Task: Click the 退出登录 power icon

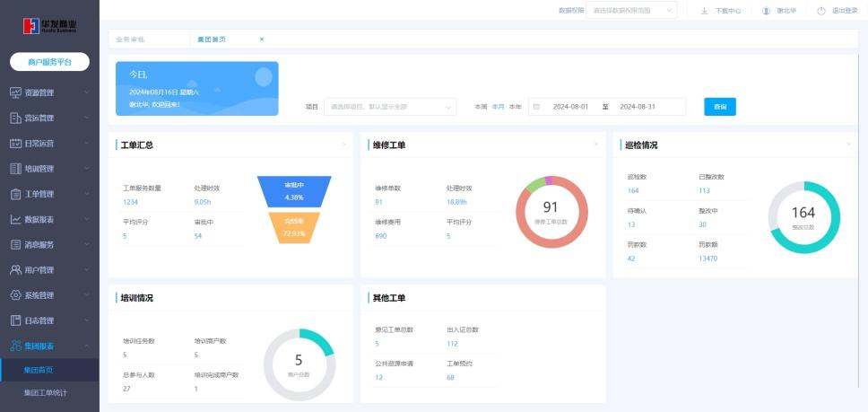Action: (821, 11)
